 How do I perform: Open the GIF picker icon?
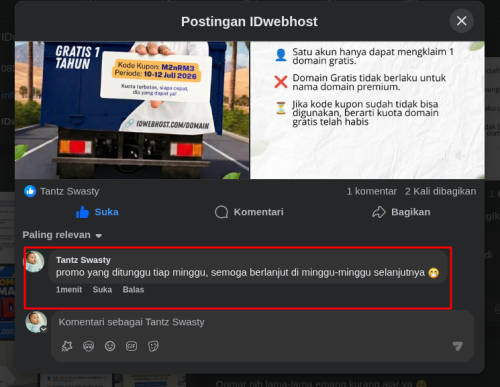[x=131, y=346]
